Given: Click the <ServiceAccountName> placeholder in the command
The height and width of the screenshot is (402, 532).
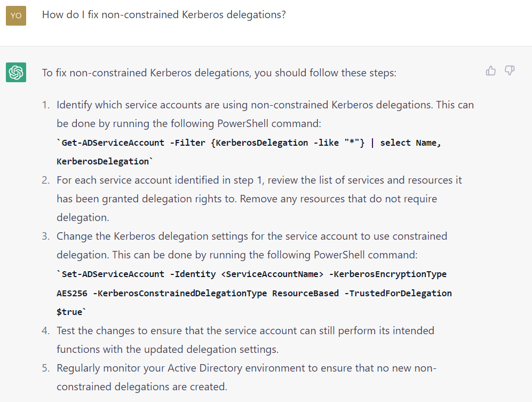Looking at the screenshot, I should pos(272,274).
